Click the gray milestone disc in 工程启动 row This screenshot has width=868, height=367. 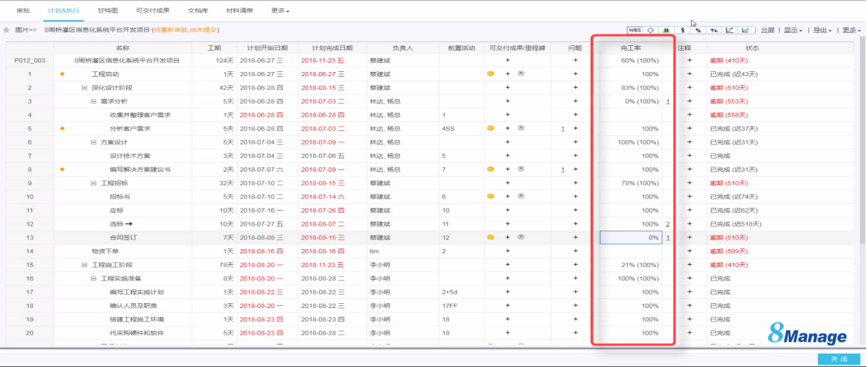[521, 73]
